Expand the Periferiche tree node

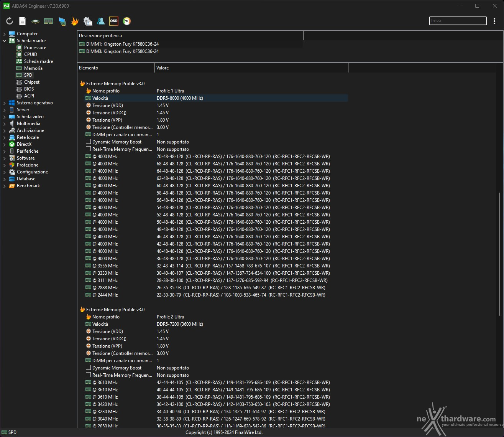pyautogui.click(x=4, y=151)
